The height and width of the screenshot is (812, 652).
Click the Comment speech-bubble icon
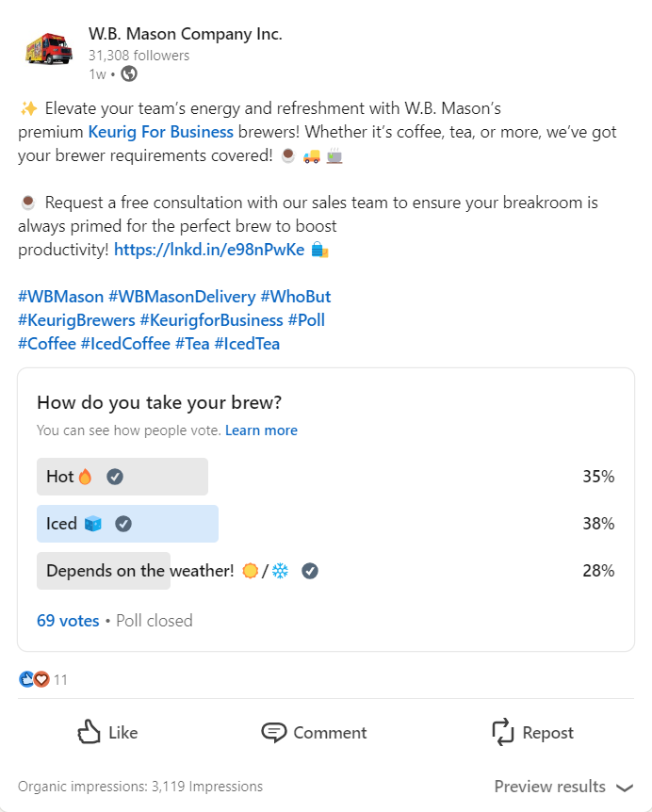[273, 732]
